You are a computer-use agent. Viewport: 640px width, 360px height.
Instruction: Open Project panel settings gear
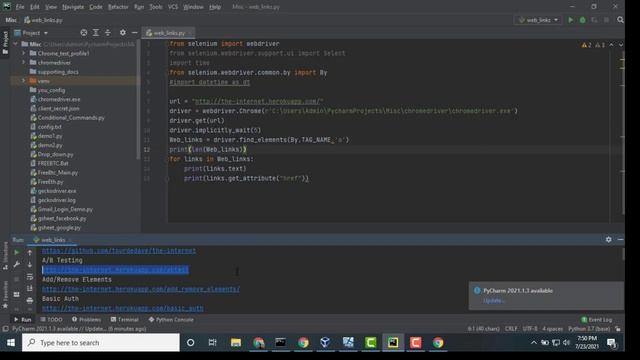(123, 33)
